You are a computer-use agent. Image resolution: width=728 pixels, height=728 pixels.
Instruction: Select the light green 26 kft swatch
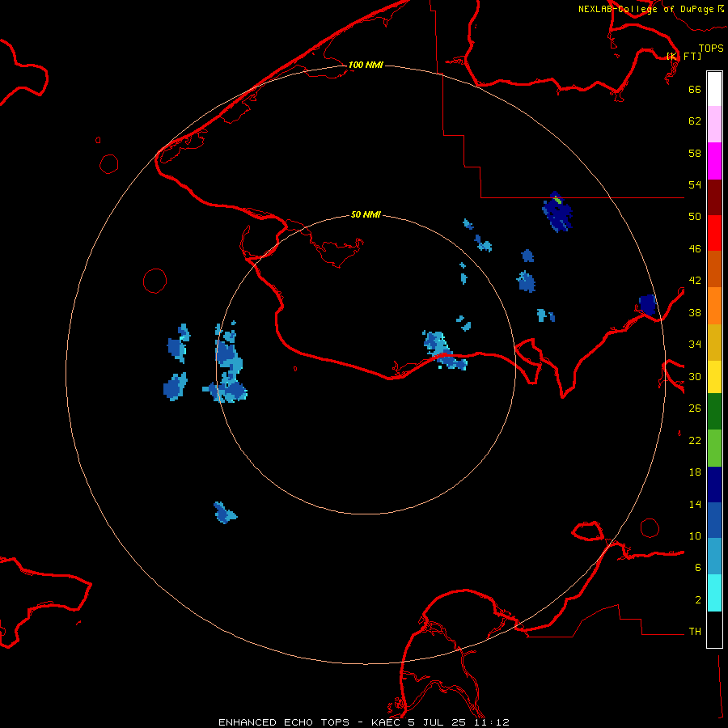(x=714, y=448)
